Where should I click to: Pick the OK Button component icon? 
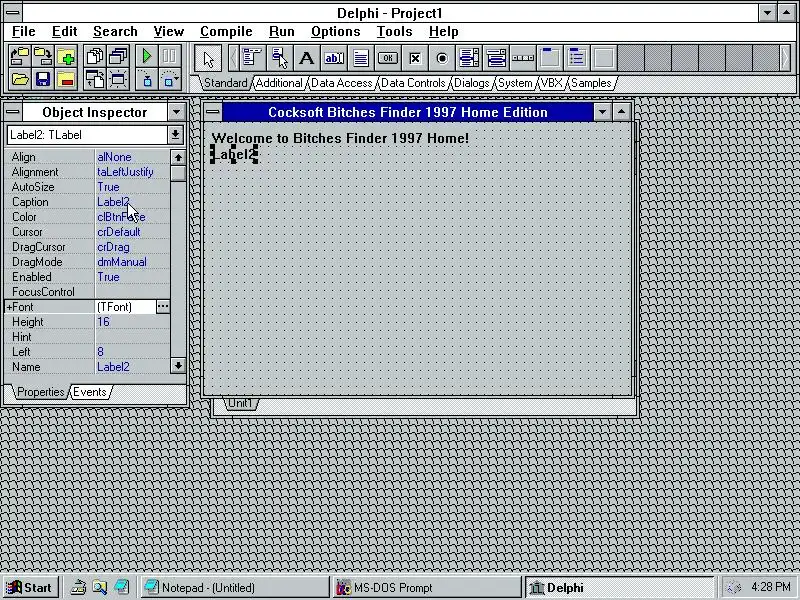click(x=388, y=58)
